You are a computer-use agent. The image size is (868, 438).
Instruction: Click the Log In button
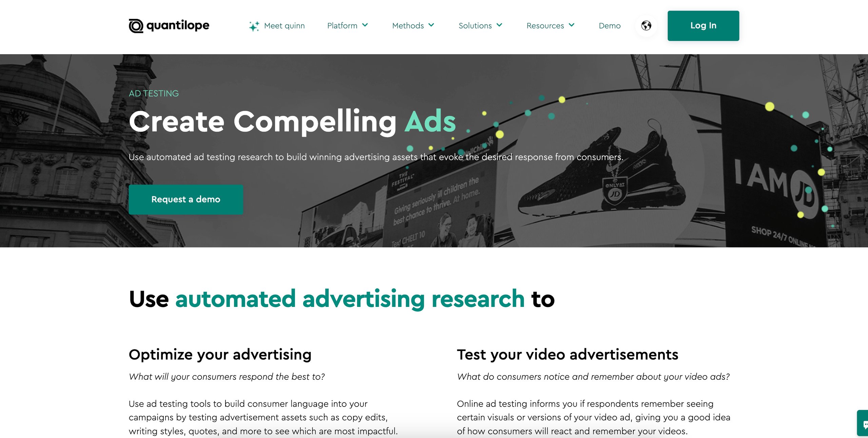pos(703,26)
